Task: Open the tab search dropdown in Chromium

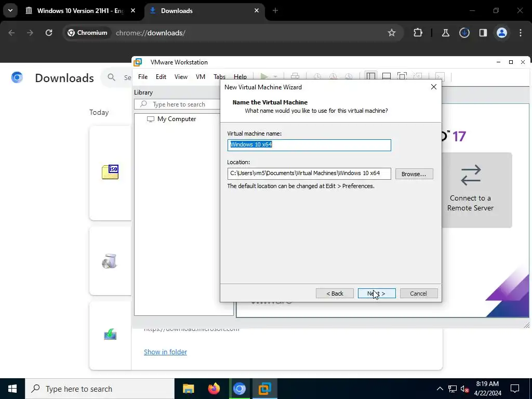Action: (x=10, y=10)
